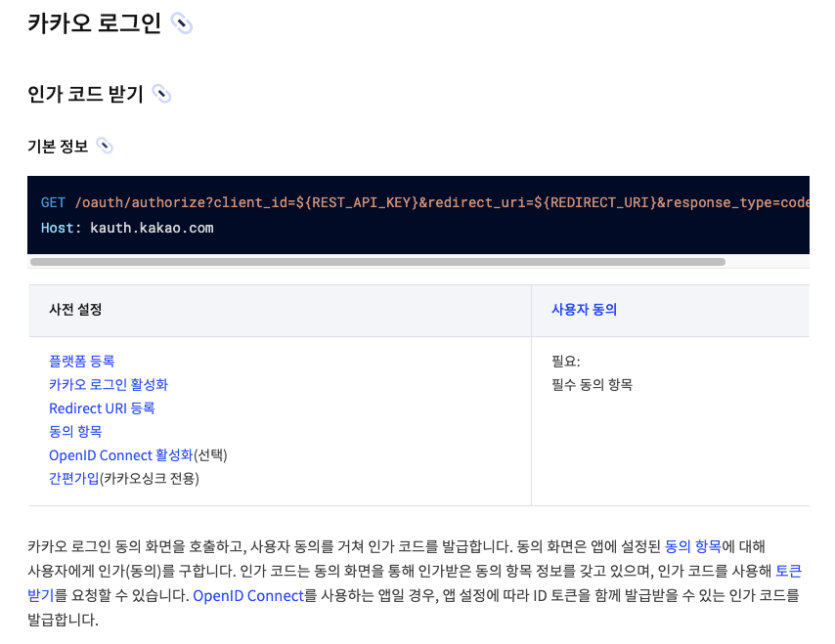The width and height of the screenshot is (835, 644).
Task: Click the 사전 설정 column header
Action: [75, 310]
